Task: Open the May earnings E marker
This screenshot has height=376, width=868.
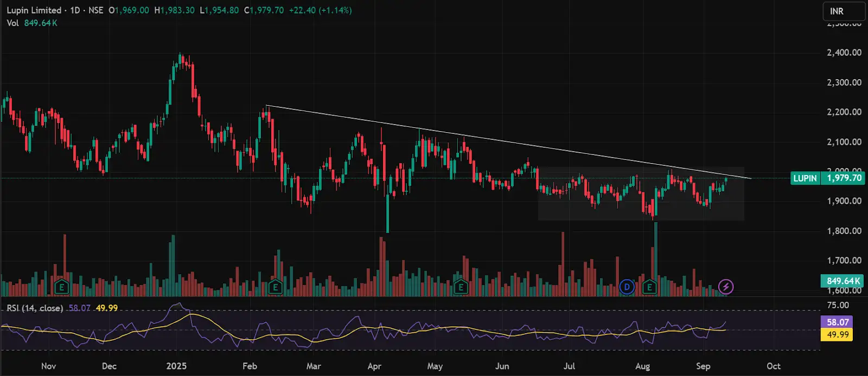Action: tap(461, 287)
